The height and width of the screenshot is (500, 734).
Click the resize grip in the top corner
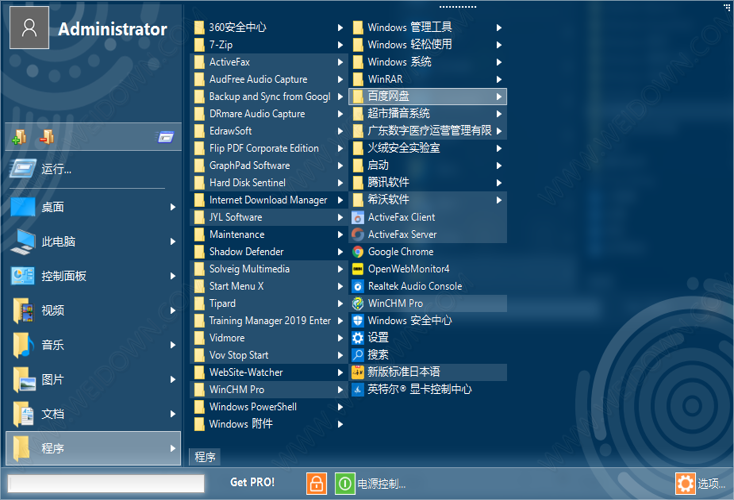coord(727,7)
